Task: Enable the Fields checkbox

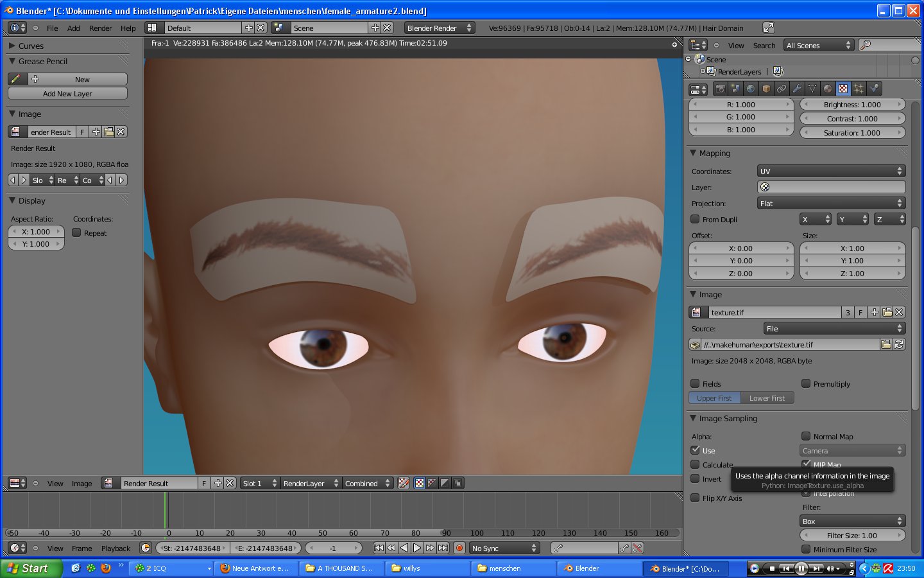Action: [x=695, y=383]
